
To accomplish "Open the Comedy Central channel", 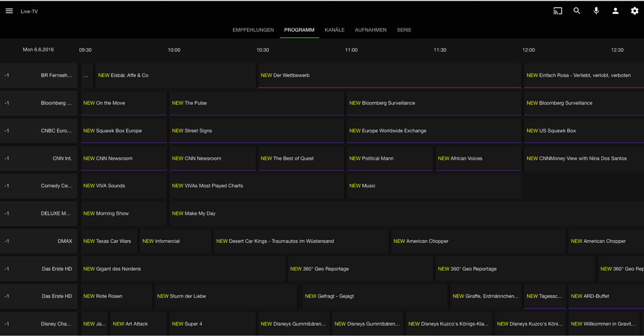I will tap(38, 186).
